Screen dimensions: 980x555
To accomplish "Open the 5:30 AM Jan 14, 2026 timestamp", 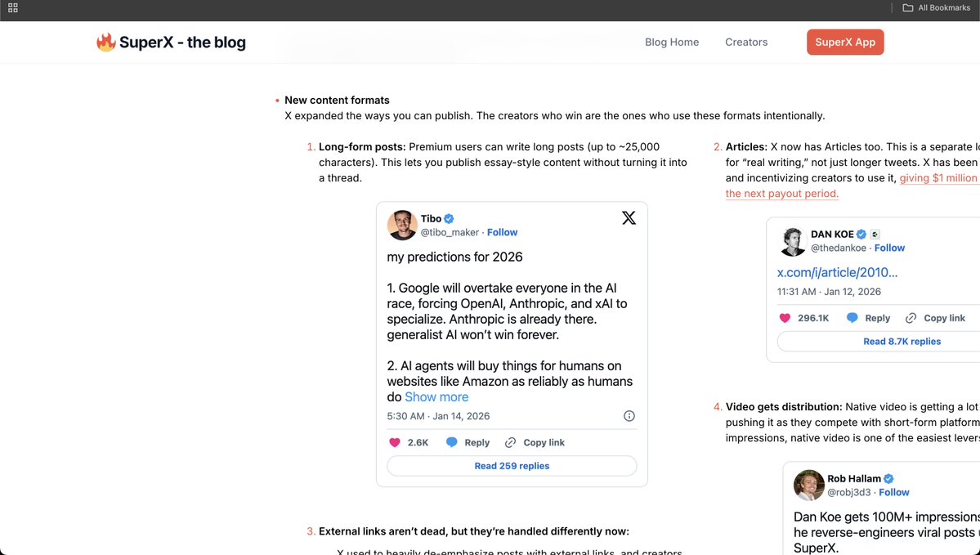I will [x=438, y=416].
